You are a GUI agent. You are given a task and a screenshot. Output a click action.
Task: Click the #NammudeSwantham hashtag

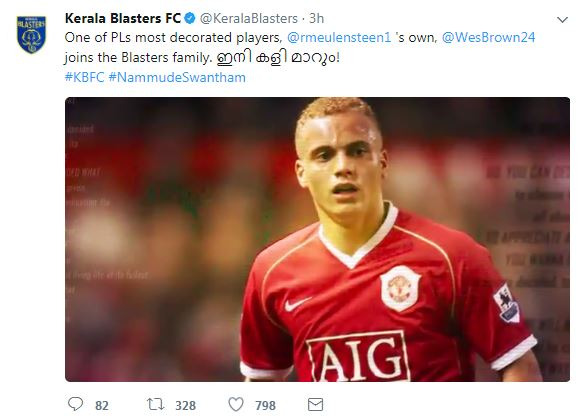point(177,77)
